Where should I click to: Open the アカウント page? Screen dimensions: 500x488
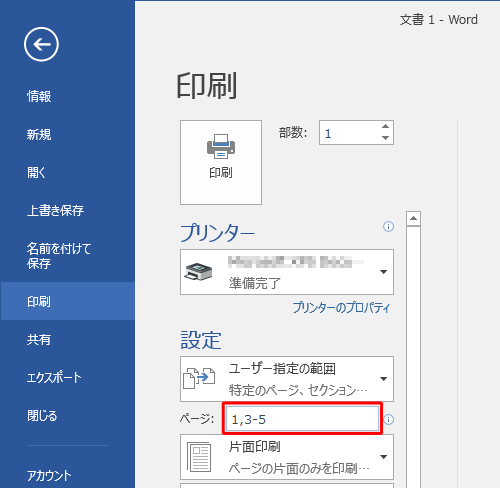[49, 476]
